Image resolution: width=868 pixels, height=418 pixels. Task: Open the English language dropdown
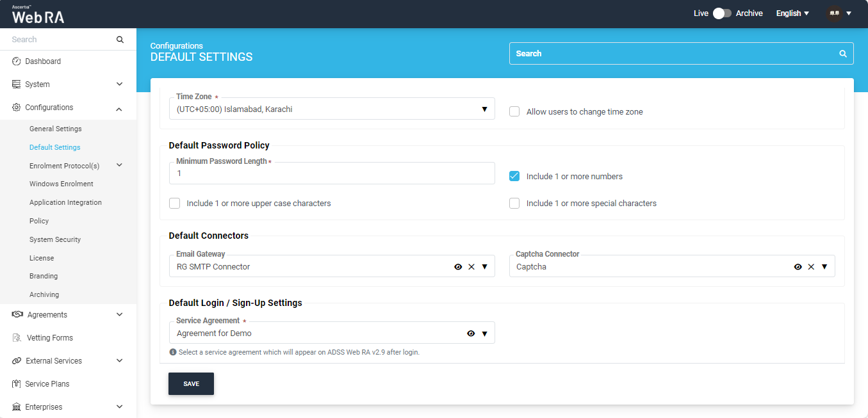(792, 13)
